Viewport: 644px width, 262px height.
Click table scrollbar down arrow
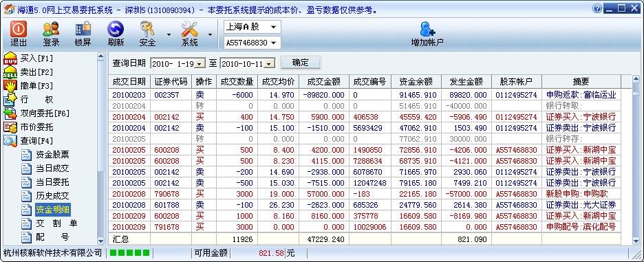[636, 241]
